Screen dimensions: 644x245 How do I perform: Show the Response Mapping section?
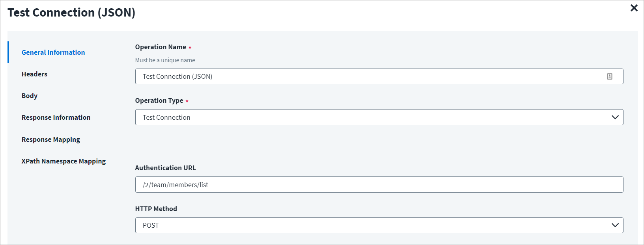pos(51,139)
